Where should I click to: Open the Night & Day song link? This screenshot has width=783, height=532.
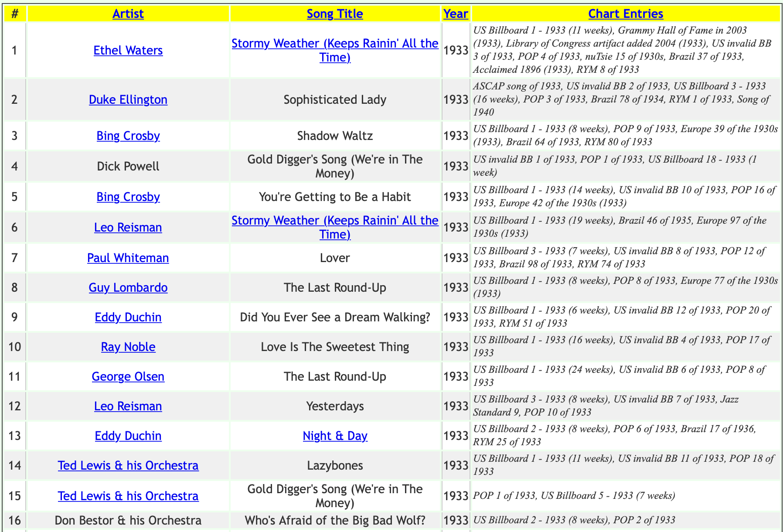pos(335,436)
